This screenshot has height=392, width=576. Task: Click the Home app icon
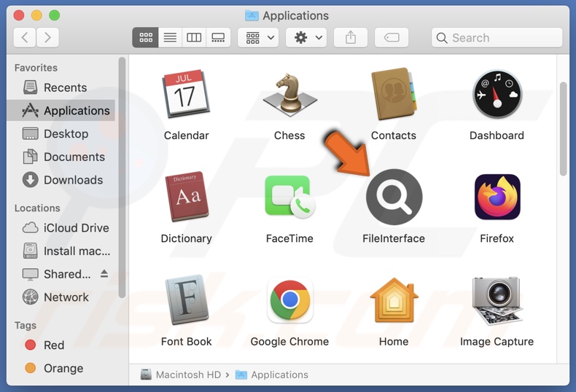pyautogui.click(x=394, y=300)
